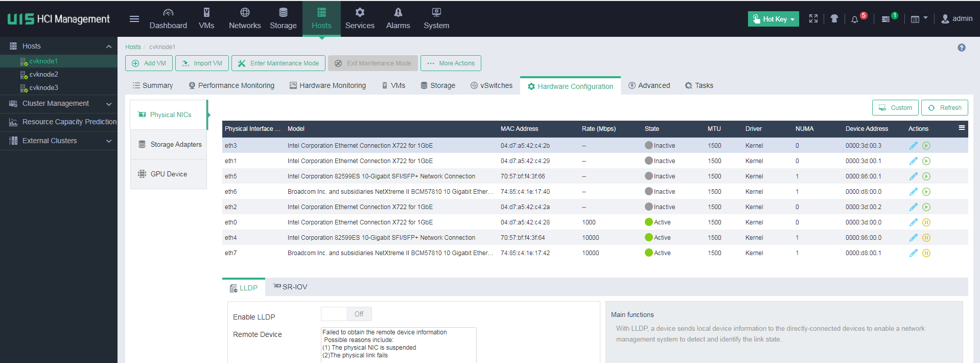Open the More Actions menu
The height and width of the screenshot is (363, 980).
point(451,63)
